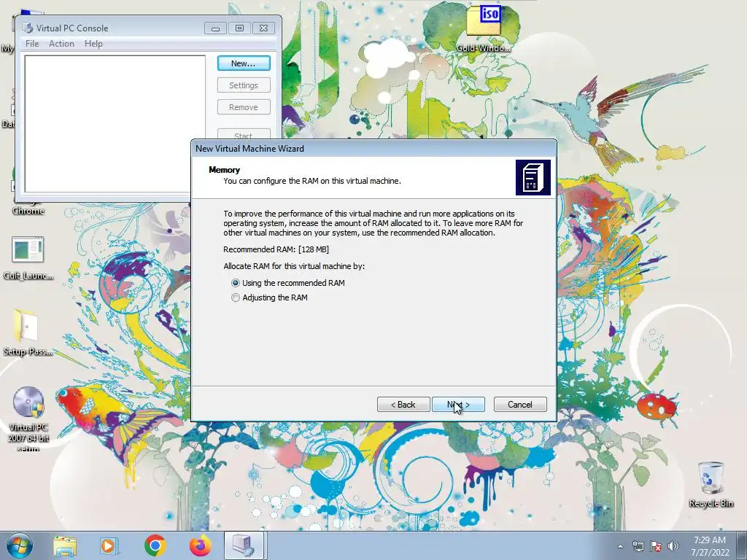Image resolution: width=747 pixels, height=560 pixels.
Task: Click Virtual PC taskbar button
Action: pos(244,545)
